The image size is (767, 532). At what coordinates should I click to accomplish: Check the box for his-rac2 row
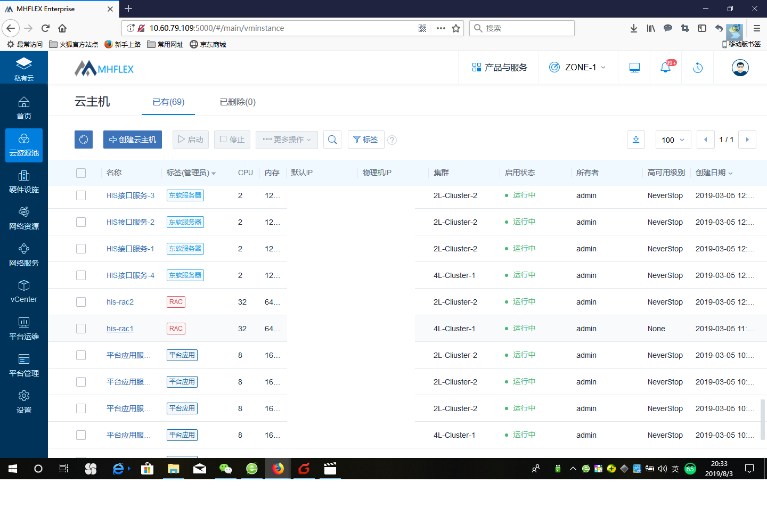81,302
